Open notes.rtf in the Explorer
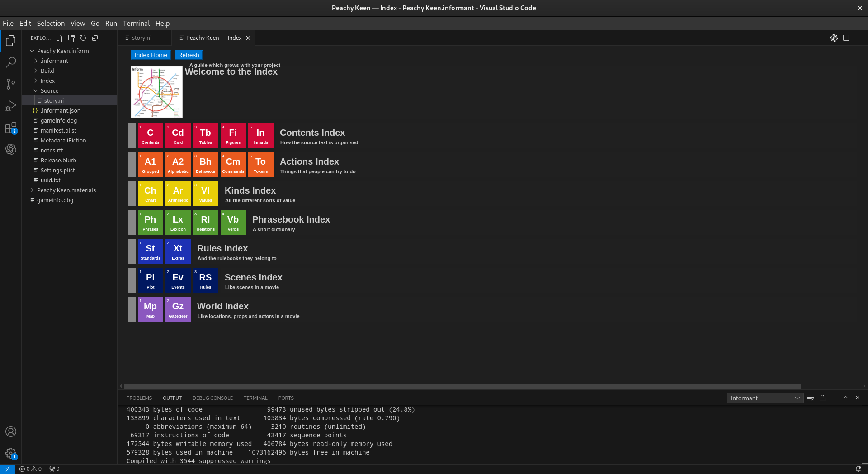Screen dimensions: 868x474 (69, 150)
